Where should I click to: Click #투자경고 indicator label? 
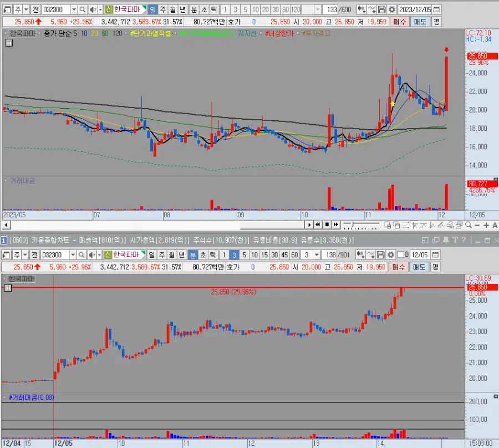[316, 33]
